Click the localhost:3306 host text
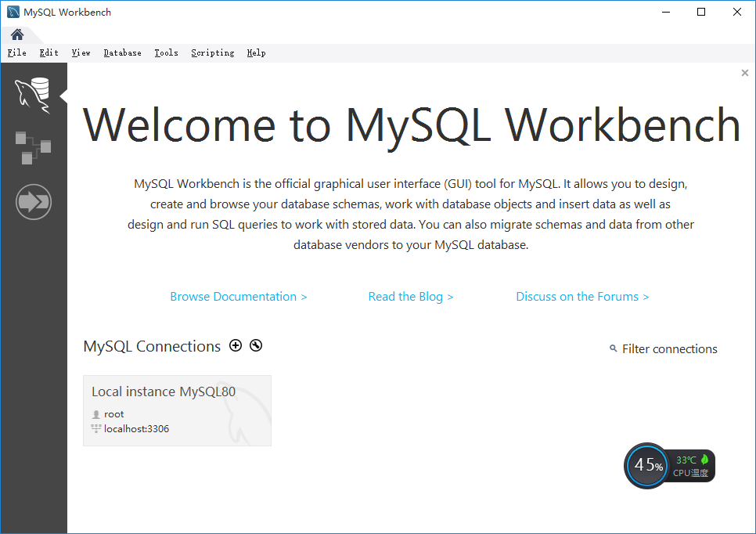The image size is (756, 534). 136,429
